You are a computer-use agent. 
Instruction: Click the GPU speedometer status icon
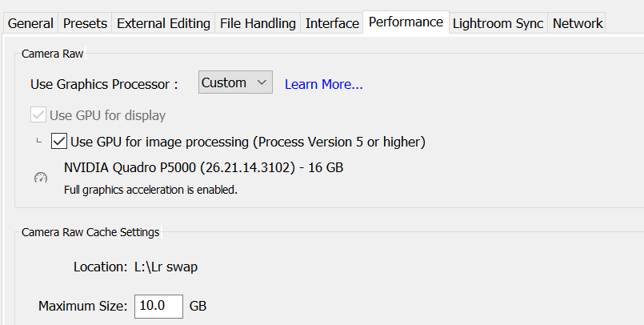pos(41,178)
